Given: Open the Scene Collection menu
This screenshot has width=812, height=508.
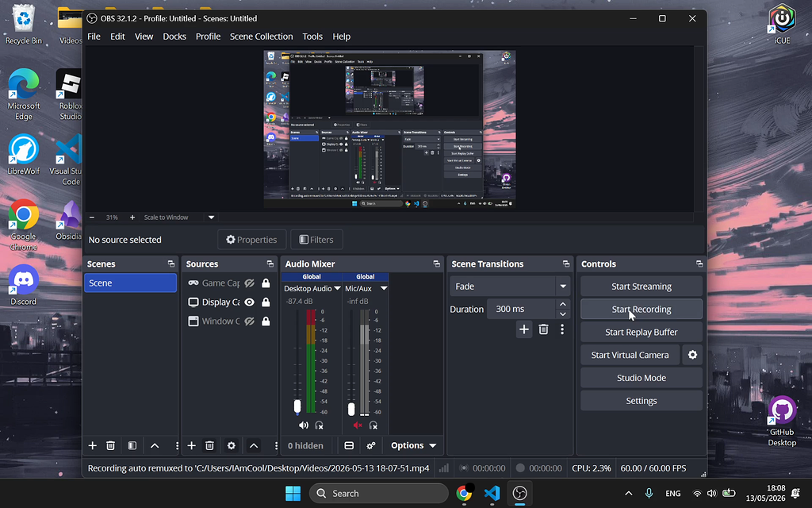Looking at the screenshot, I should (x=262, y=37).
